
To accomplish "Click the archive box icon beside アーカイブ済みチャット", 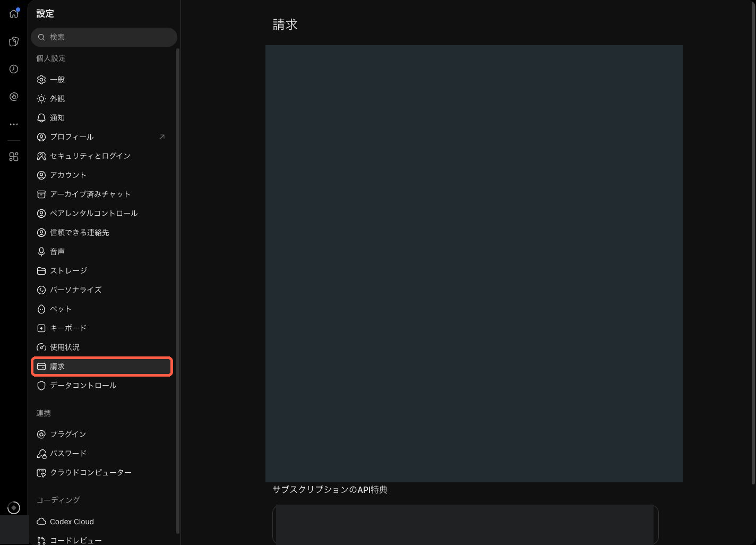I will [x=41, y=194].
